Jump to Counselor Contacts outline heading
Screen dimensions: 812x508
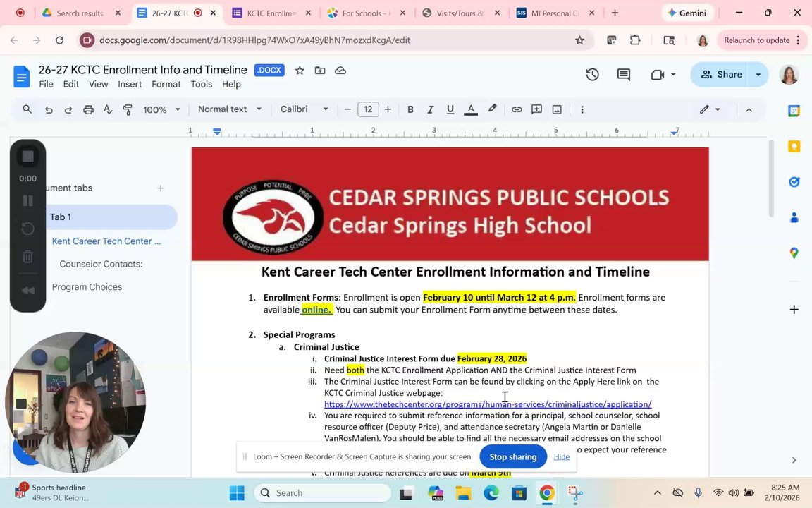101,264
